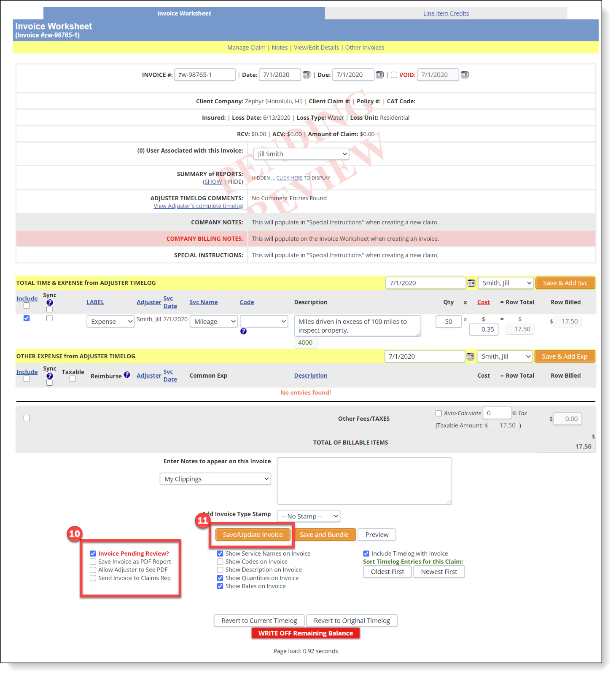Click Save & Add Svc button
The width and height of the screenshot is (616, 677).
(565, 283)
